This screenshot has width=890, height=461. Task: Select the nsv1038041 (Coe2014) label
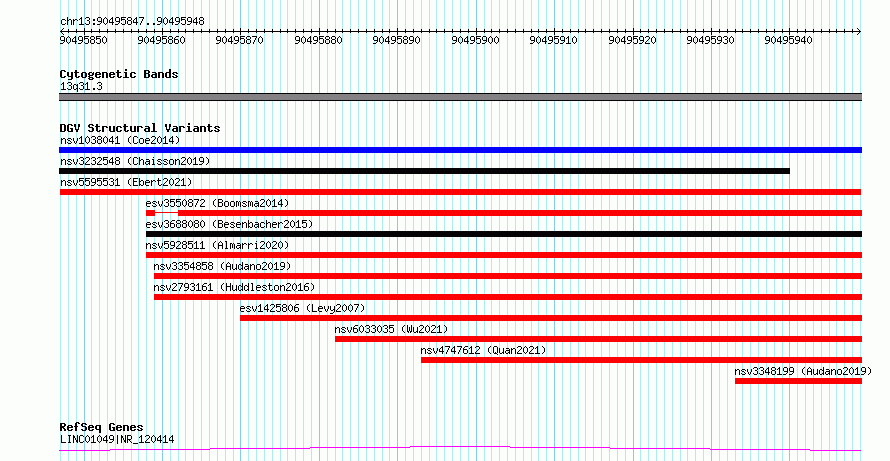[x=120, y=140]
